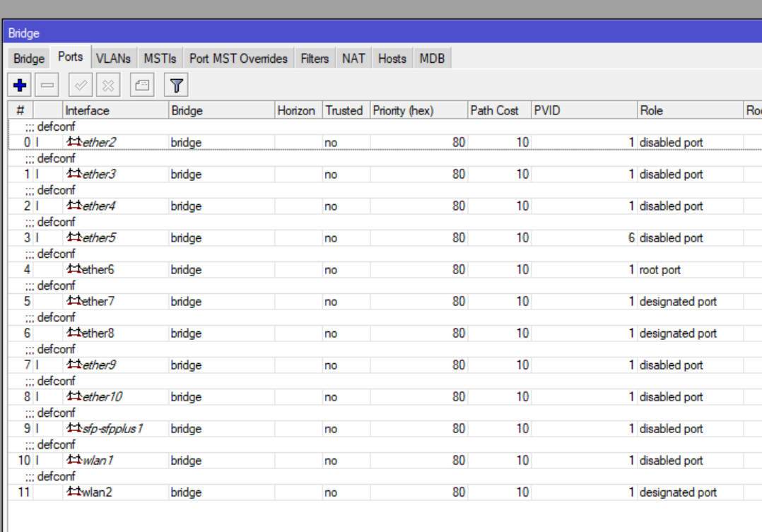Select the ether8 interface name
This screenshot has width=762, height=532.
point(98,333)
